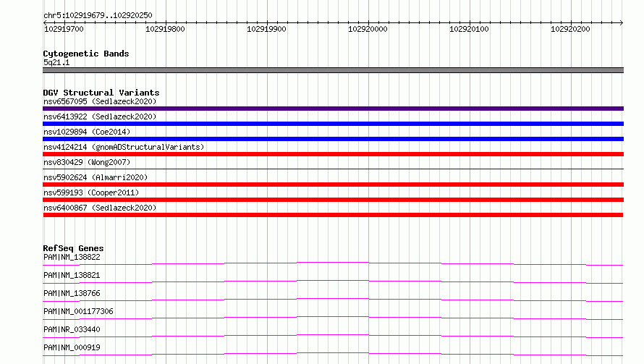Click the magenta PAM|NR_033440 transcript line
The width and height of the screenshot is (644, 364).
(333, 336)
